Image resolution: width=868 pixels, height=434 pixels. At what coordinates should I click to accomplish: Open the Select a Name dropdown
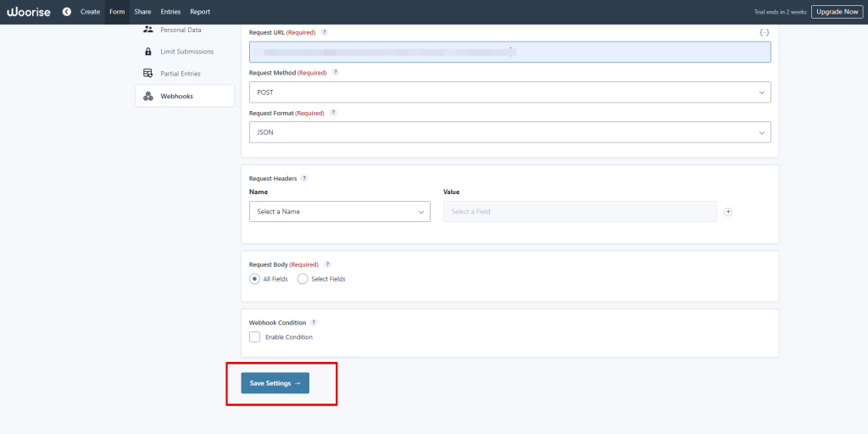coord(340,212)
